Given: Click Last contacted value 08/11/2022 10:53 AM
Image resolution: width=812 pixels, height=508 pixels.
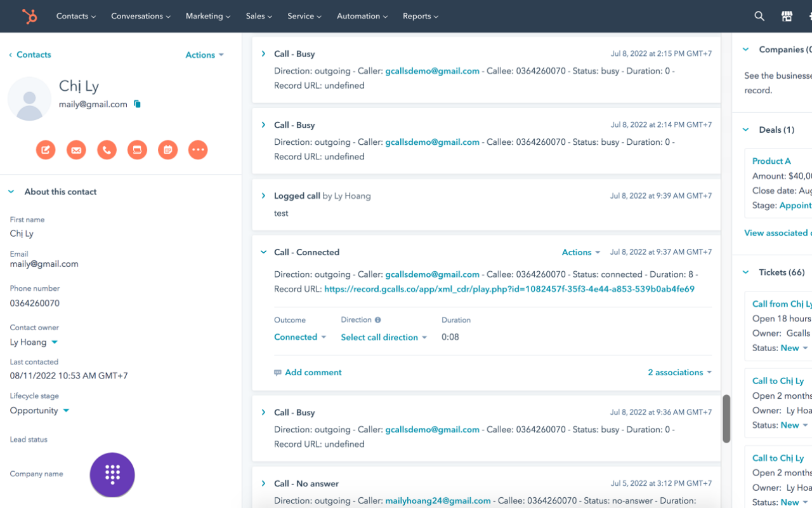Looking at the screenshot, I should coord(69,376).
